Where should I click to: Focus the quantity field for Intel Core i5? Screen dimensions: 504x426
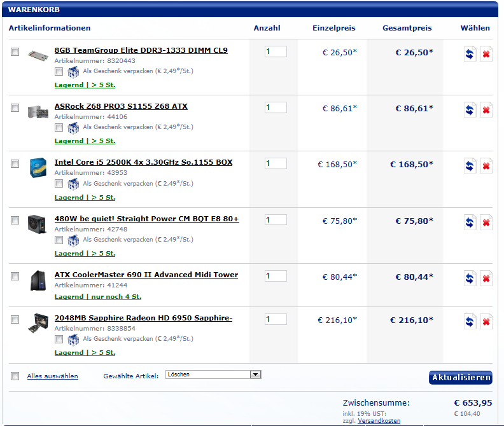point(276,163)
